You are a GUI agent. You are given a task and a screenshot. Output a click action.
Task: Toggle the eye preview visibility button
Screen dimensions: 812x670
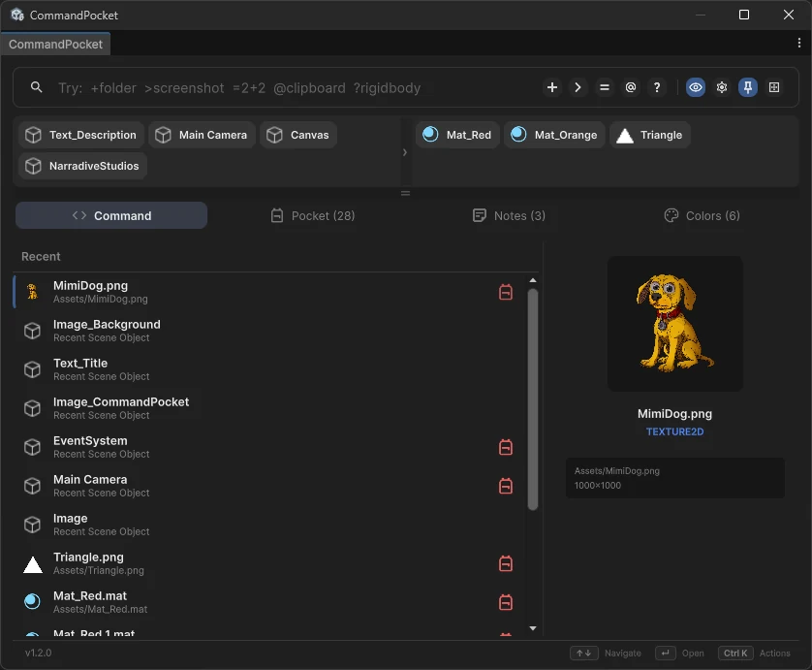pos(696,87)
